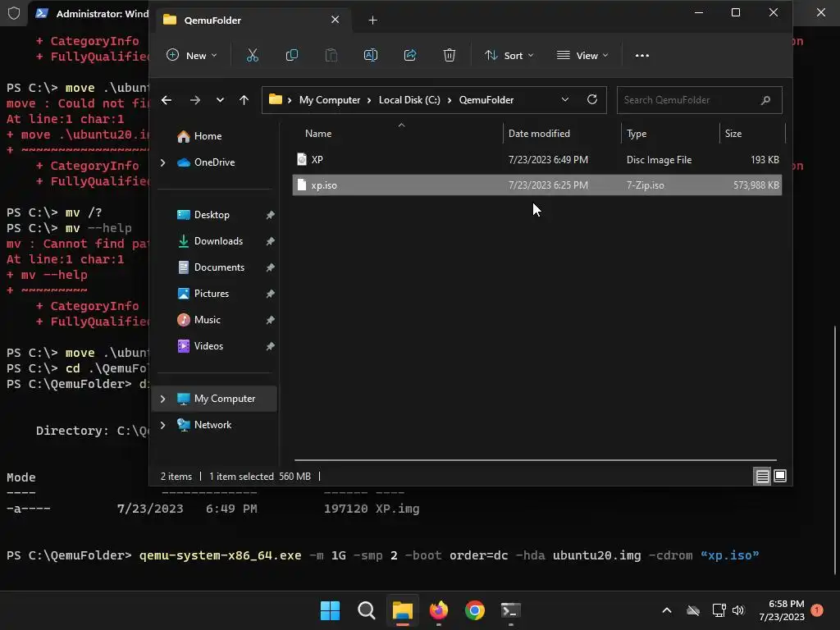Open Firefox from taskbar
The width and height of the screenshot is (840, 630).
coord(439,610)
